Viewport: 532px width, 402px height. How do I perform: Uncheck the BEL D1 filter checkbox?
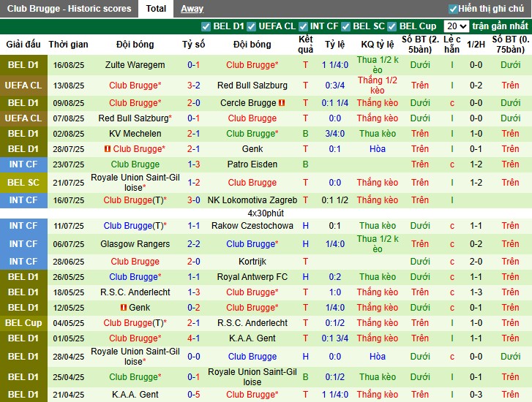pyautogui.click(x=206, y=26)
